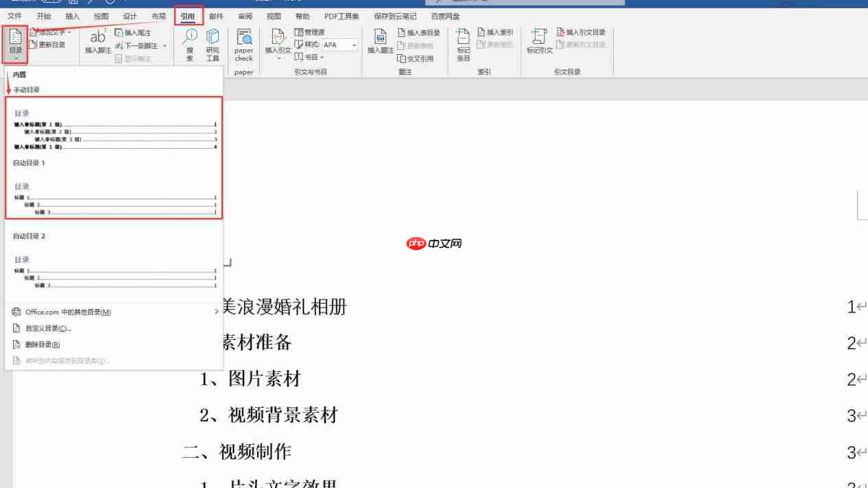
Task: Click 插入引文 in the ribbon
Action: pos(278,45)
